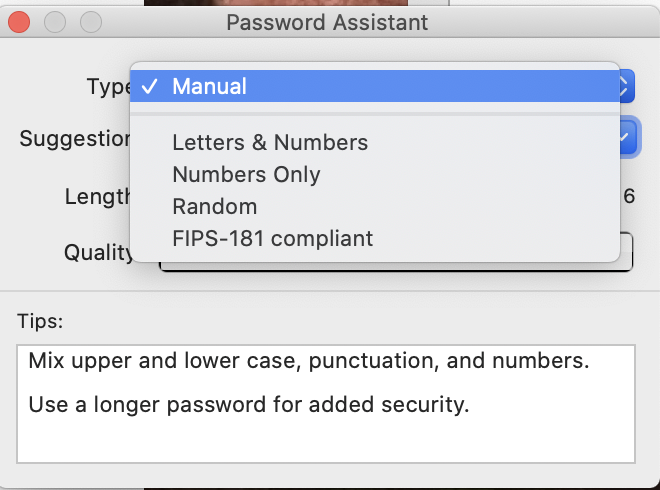Expand the Suggestion combo box arrow
The width and height of the screenshot is (660, 490).
coord(626,137)
